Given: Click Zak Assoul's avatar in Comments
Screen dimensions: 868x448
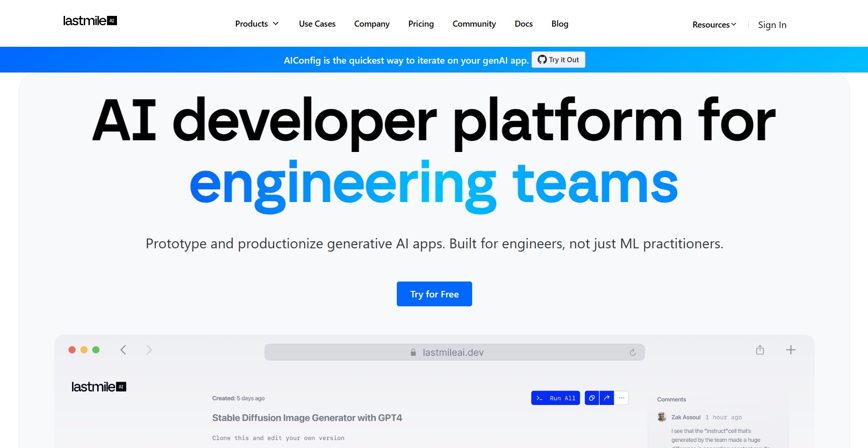Looking at the screenshot, I should click(x=662, y=417).
